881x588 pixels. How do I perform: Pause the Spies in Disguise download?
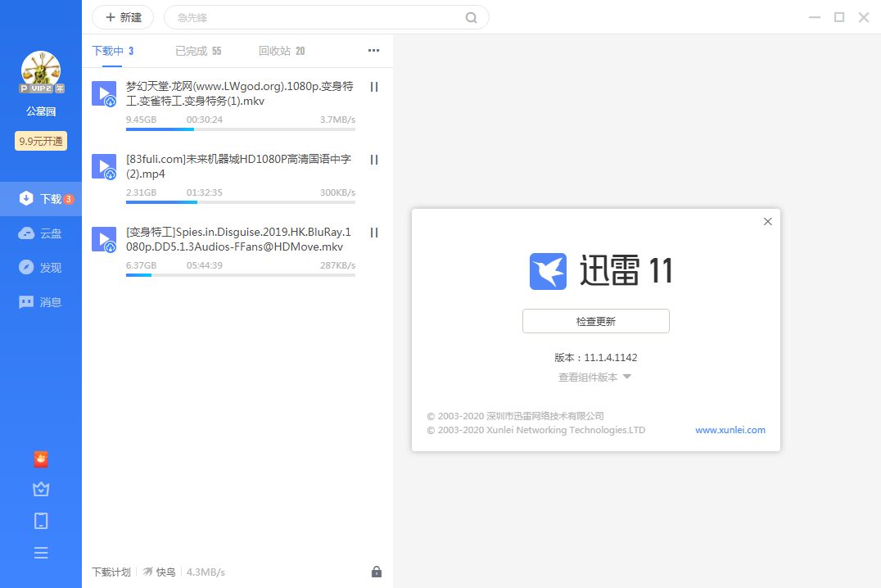(x=373, y=233)
